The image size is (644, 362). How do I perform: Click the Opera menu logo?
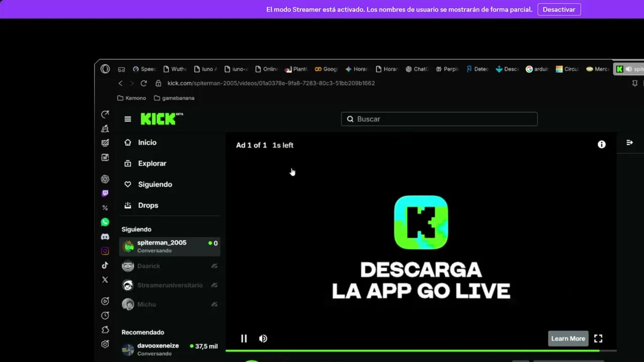click(x=105, y=69)
